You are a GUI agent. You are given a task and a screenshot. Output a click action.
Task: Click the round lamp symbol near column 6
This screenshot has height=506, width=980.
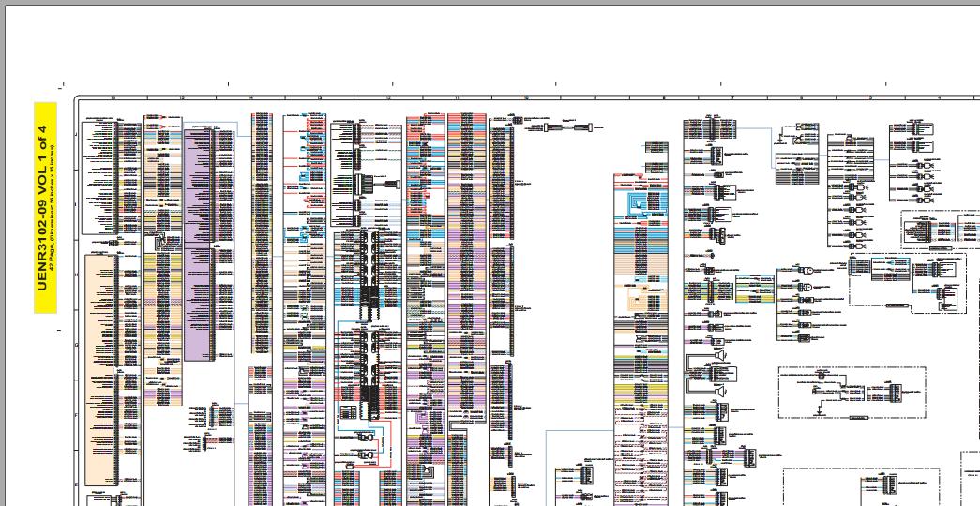(x=807, y=271)
